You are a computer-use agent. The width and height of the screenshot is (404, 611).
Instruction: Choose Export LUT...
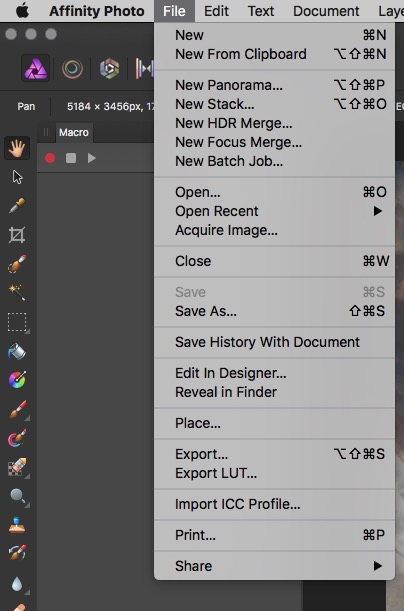(x=274, y=473)
